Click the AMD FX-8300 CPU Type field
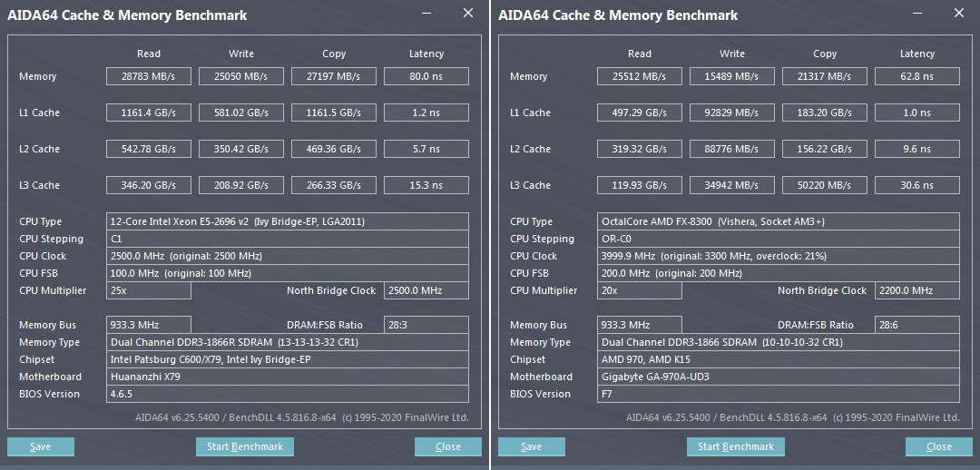 tap(779, 221)
